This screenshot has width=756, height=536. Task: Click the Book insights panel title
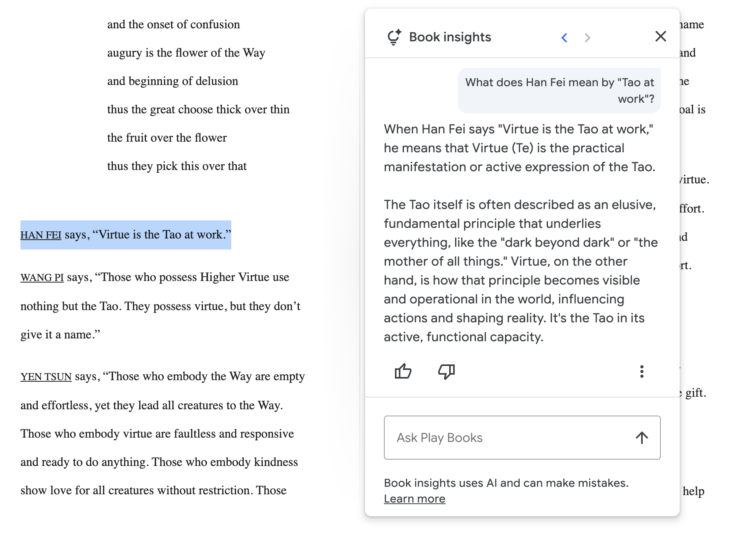click(x=450, y=37)
